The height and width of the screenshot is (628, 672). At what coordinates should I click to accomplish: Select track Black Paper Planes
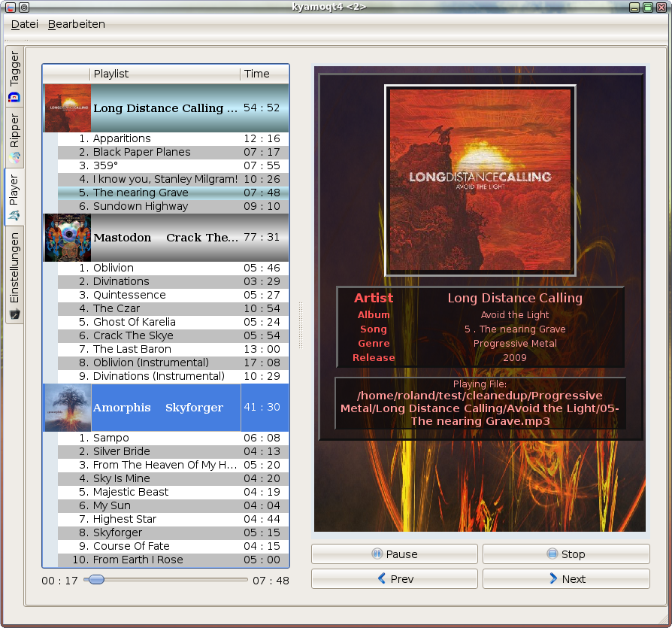[x=141, y=152]
